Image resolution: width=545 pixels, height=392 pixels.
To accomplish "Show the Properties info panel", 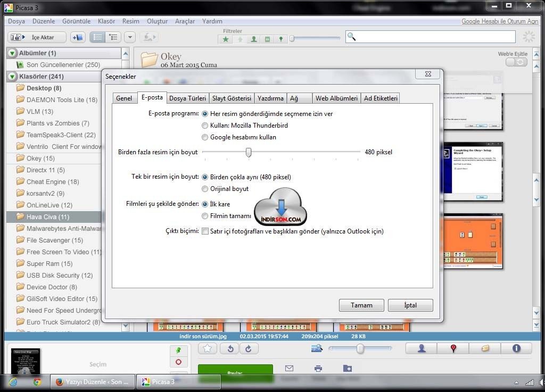I will click(x=516, y=348).
